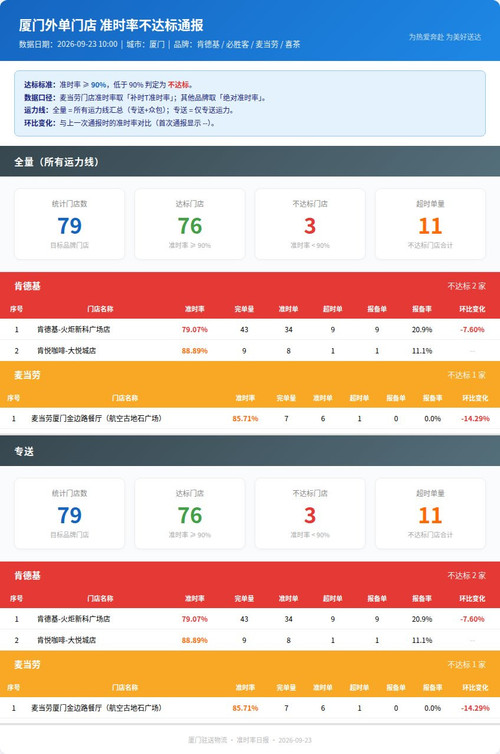Click 环比变化 column header of 全量 肯德基 table

pyautogui.click(x=472, y=309)
